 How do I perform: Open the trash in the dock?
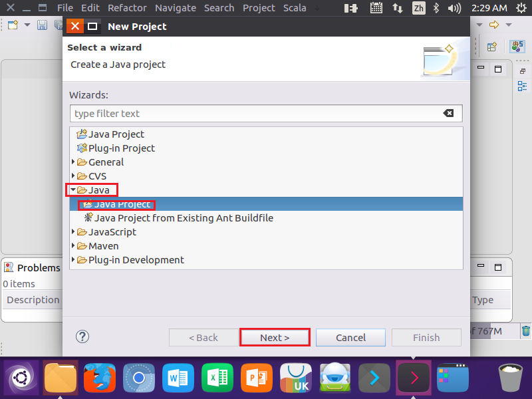510,378
